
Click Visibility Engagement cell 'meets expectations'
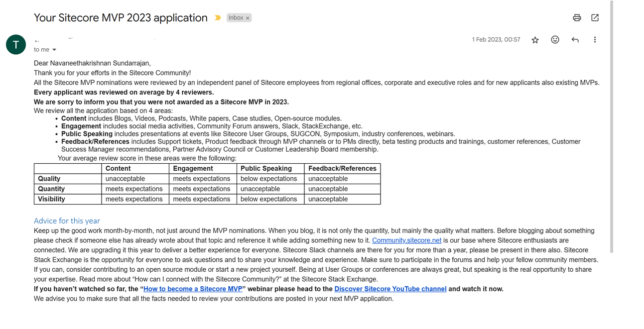[202, 199]
